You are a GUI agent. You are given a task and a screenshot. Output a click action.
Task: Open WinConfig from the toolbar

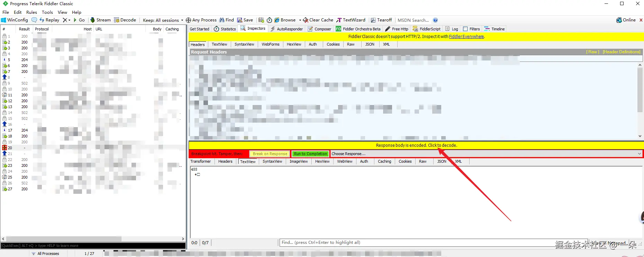coord(15,20)
